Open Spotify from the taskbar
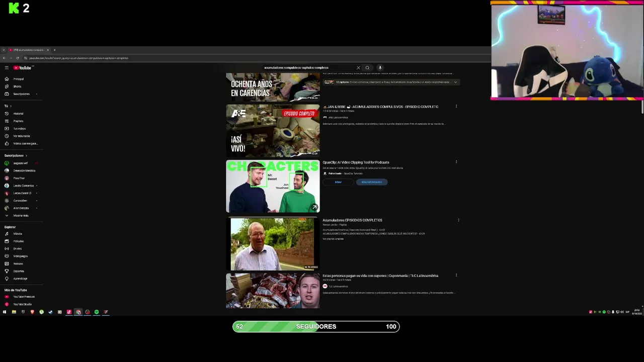 point(97,312)
